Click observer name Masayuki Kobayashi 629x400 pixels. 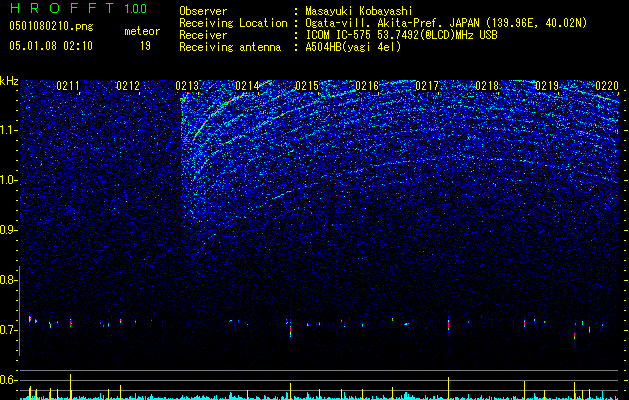point(359,11)
